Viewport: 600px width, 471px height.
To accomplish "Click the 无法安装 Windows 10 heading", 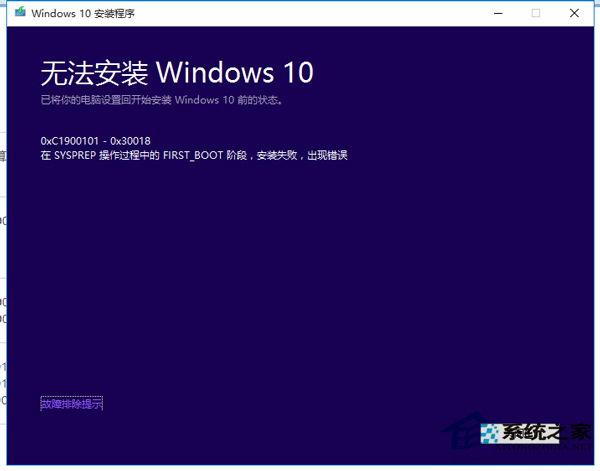I will (x=177, y=73).
